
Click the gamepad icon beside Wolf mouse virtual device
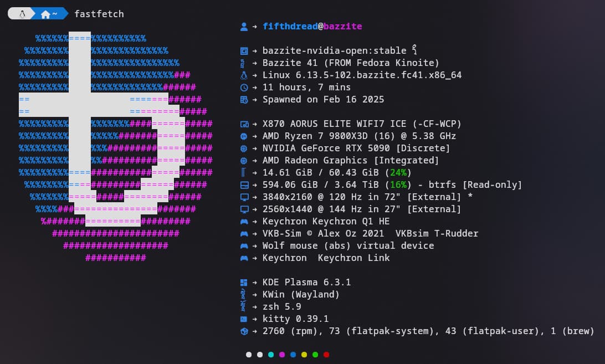coord(244,246)
